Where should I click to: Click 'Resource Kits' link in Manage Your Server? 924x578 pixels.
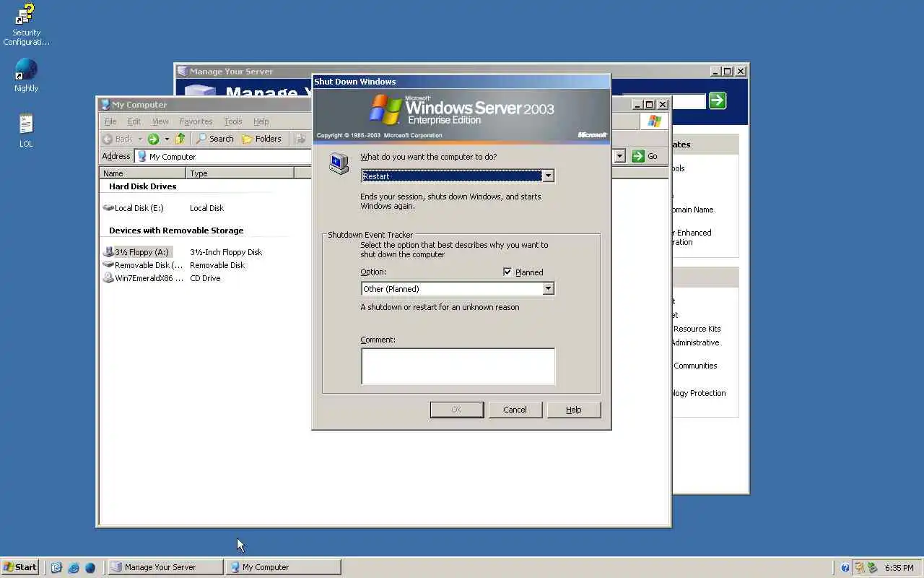point(697,329)
